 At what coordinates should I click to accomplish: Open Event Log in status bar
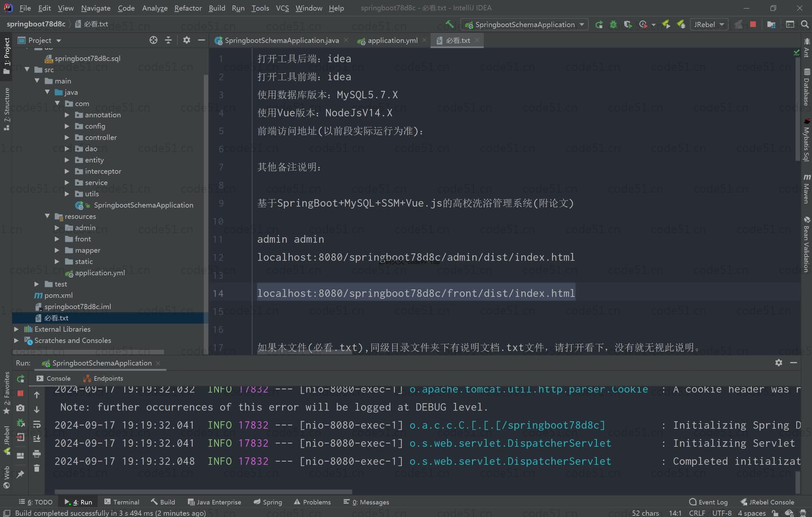[x=708, y=502]
